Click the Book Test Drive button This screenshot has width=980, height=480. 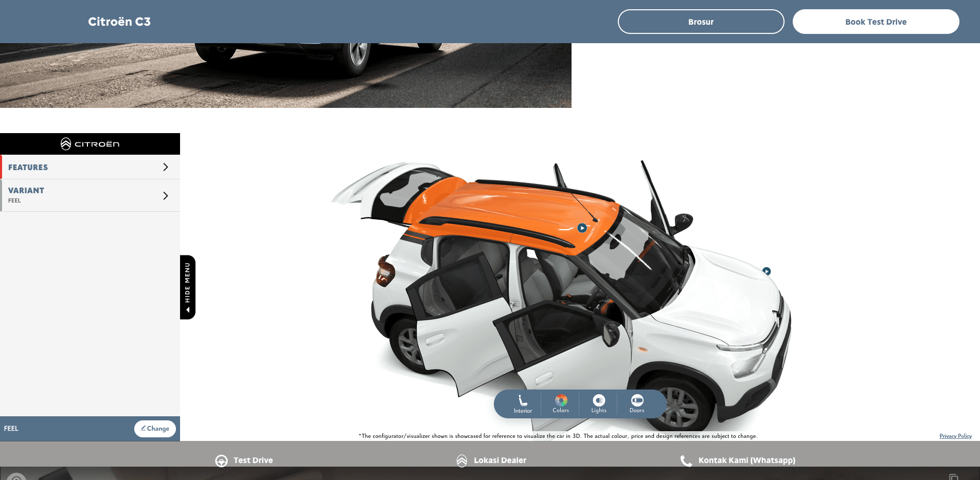point(876,22)
